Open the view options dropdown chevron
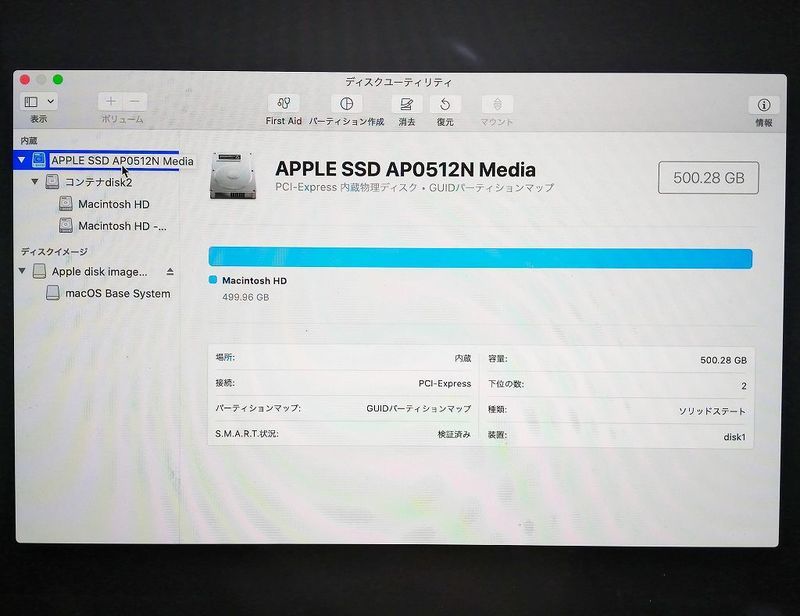The height and width of the screenshot is (616, 800). click(51, 102)
